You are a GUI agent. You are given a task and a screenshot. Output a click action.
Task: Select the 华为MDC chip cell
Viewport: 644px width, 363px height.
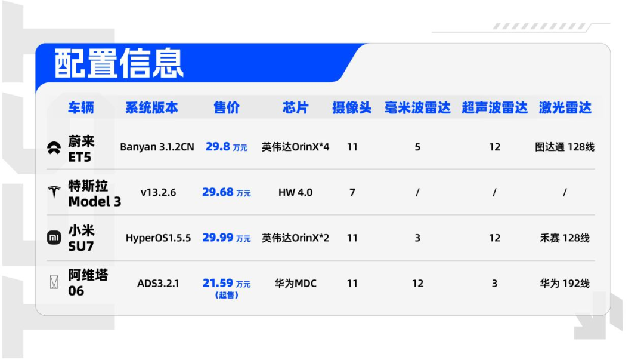click(296, 284)
